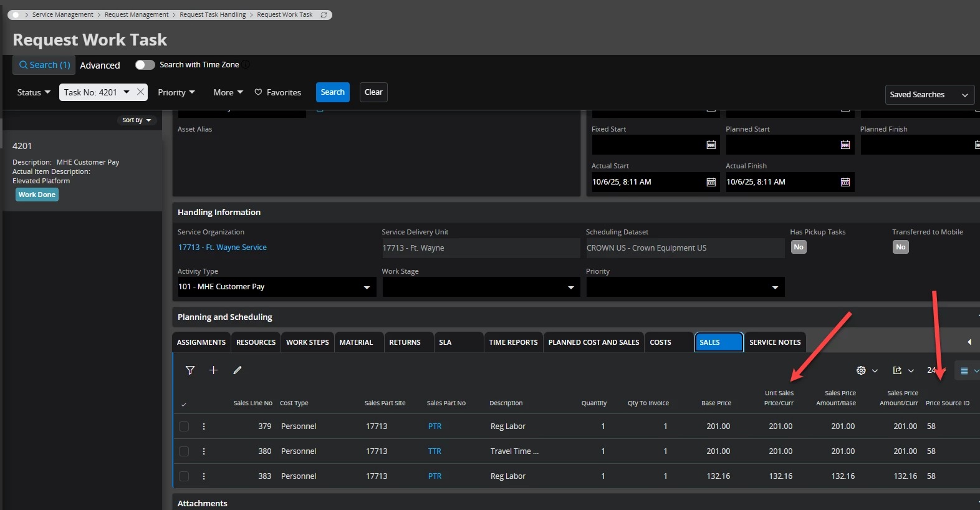
Task: Click the filter funnel icon in Sales toolbar
Action: tap(190, 370)
